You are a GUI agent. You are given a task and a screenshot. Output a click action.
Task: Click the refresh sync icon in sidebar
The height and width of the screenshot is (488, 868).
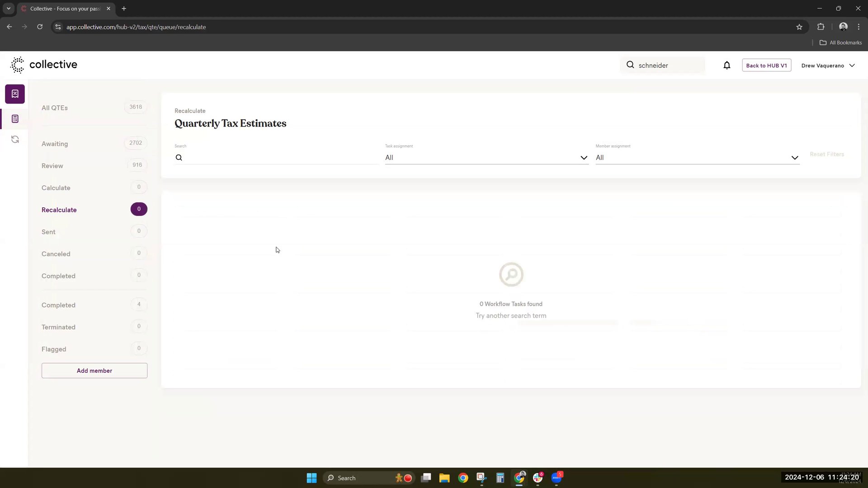pyautogui.click(x=15, y=140)
